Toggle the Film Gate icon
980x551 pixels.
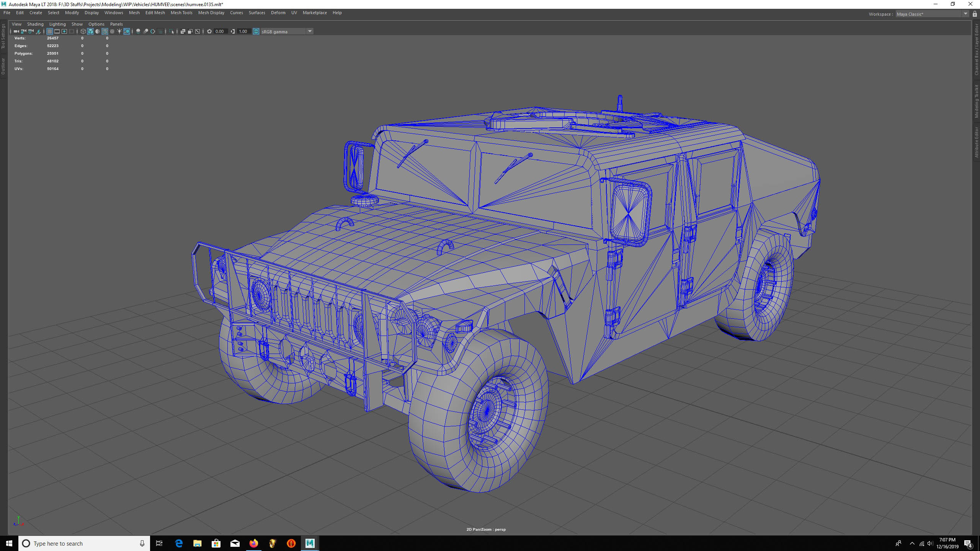pyautogui.click(x=57, y=31)
